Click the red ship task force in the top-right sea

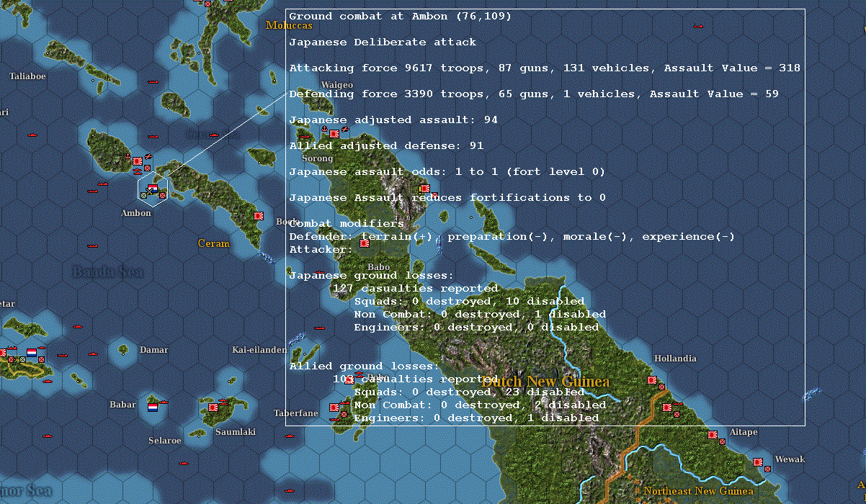pyautogui.click(x=697, y=26)
